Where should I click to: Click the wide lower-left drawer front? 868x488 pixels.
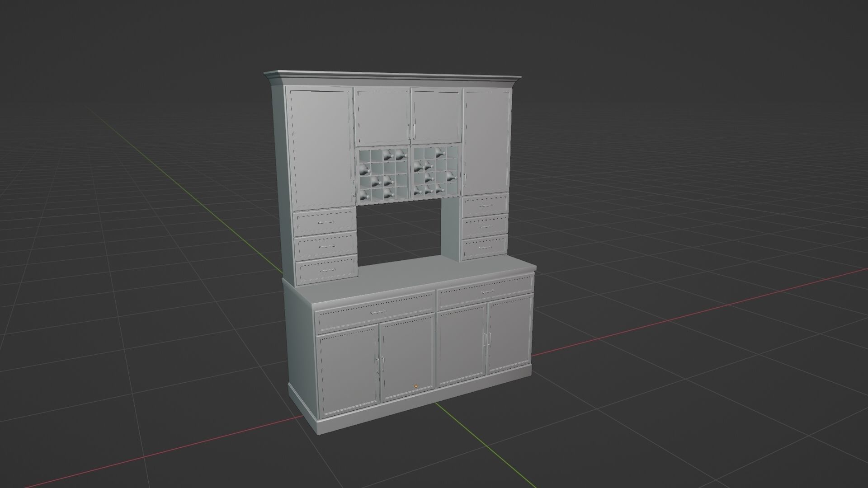tap(374, 313)
